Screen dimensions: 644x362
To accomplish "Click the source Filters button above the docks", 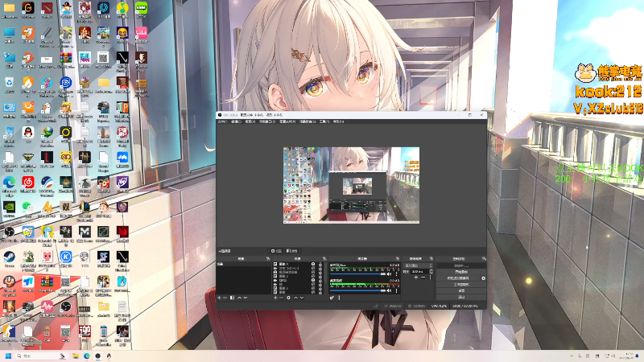I will [293, 251].
